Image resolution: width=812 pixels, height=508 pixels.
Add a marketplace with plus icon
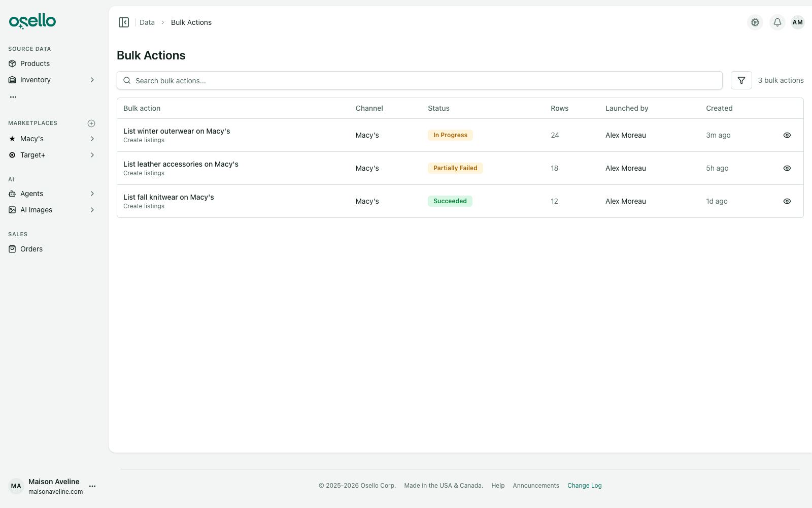pyautogui.click(x=91, y=123)
